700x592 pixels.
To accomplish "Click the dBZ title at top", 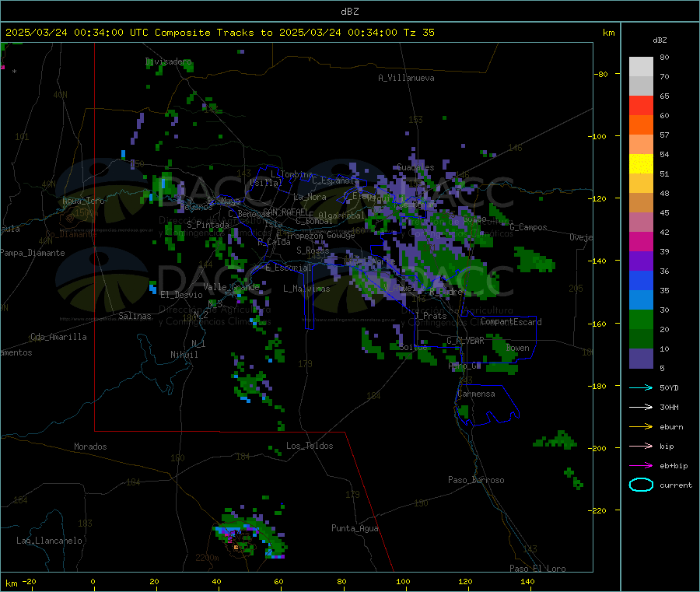I will (x=349, y=12).
